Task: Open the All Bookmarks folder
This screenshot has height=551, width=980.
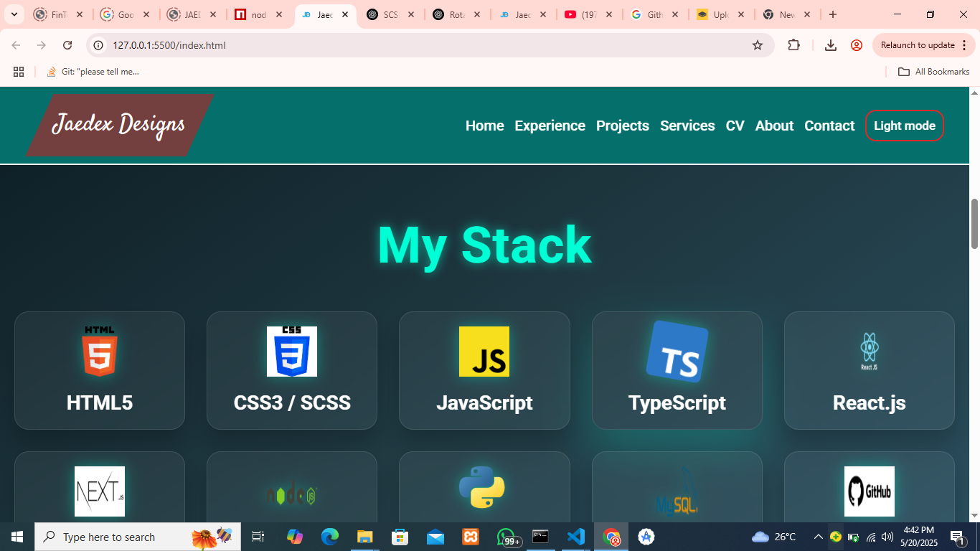Action: tap(934, 72)
